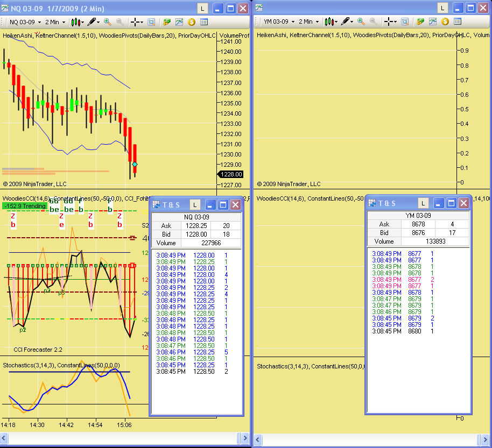Click NQ Ask price 1228.25
Screen dimensions: 492x448
196,226
